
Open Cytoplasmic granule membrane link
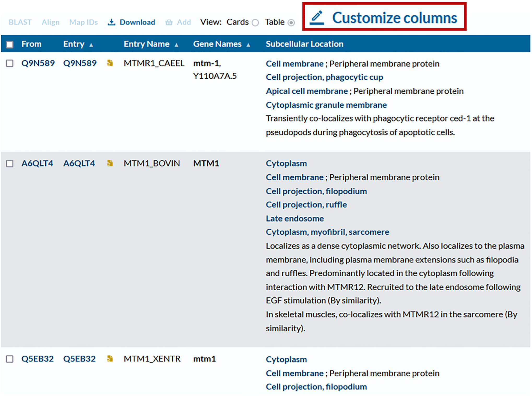pos(326,105)
